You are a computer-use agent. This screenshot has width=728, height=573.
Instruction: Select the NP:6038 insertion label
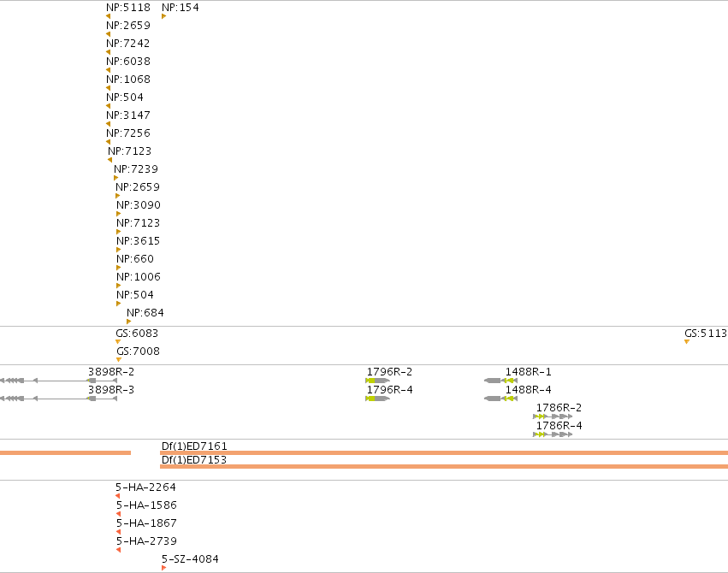pos(128,62)
